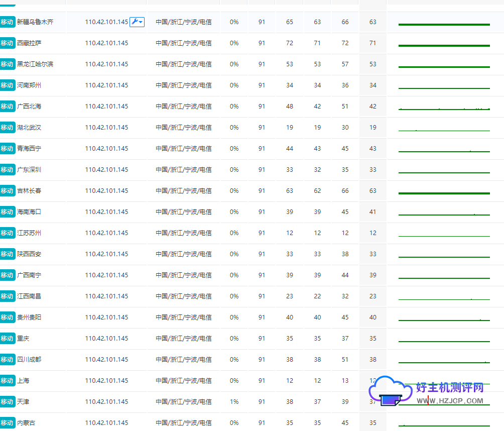Select the 青海西宁 node name
Screen dimensions: 504x431
pos(29,149)
